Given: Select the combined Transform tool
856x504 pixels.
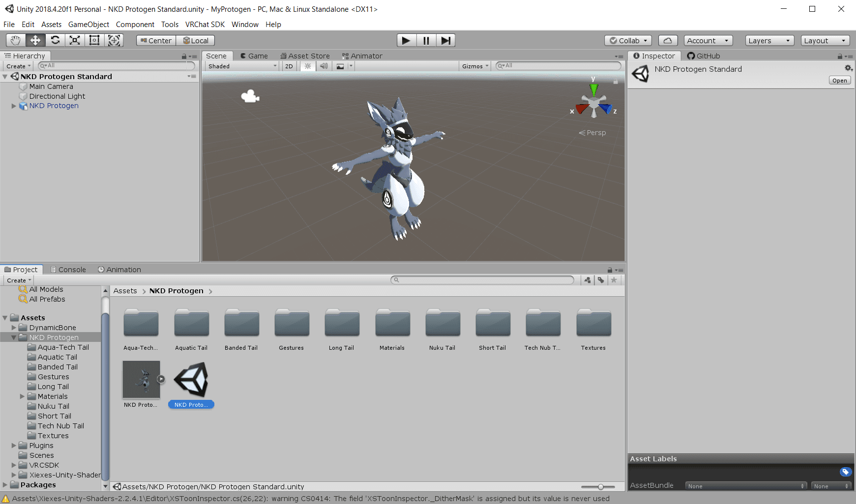Looking at the screenshot, I should coord(114,40).
